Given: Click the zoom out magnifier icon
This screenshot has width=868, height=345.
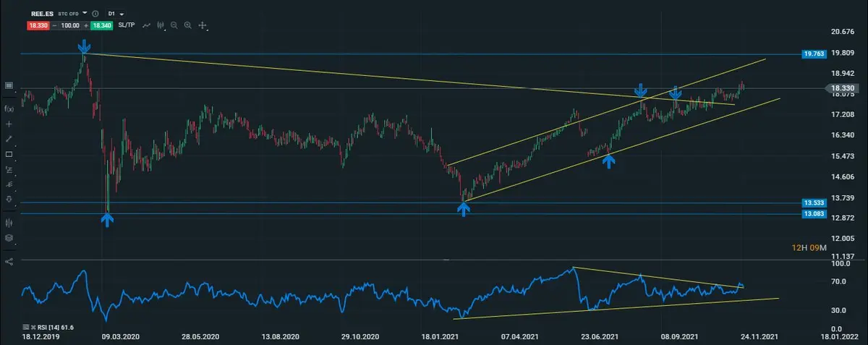Looking at the screenshot, I should 174,25.
